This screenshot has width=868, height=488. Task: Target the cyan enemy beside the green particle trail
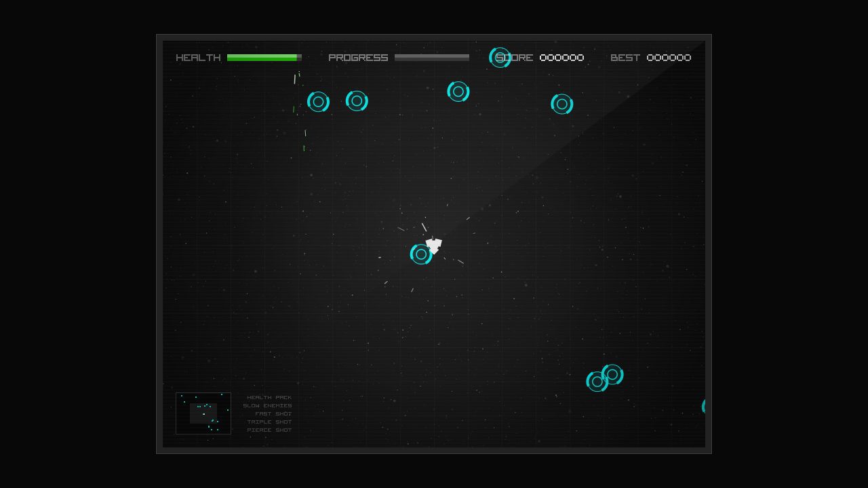318,102
